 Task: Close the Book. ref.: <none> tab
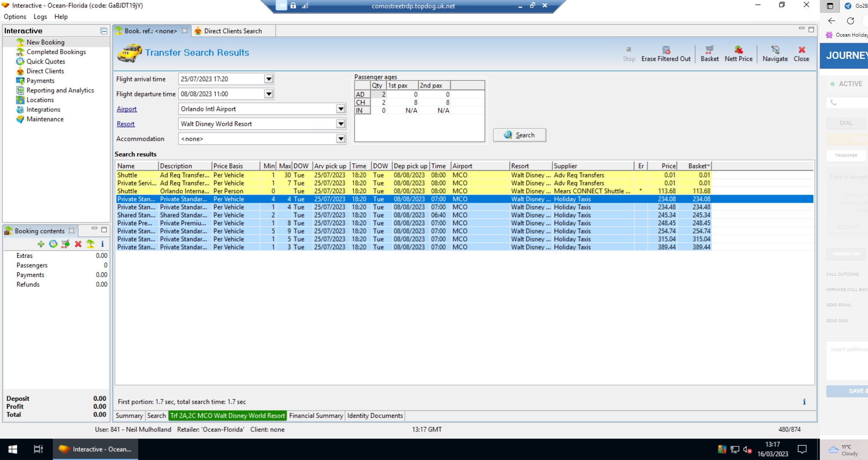click(184, 31)
